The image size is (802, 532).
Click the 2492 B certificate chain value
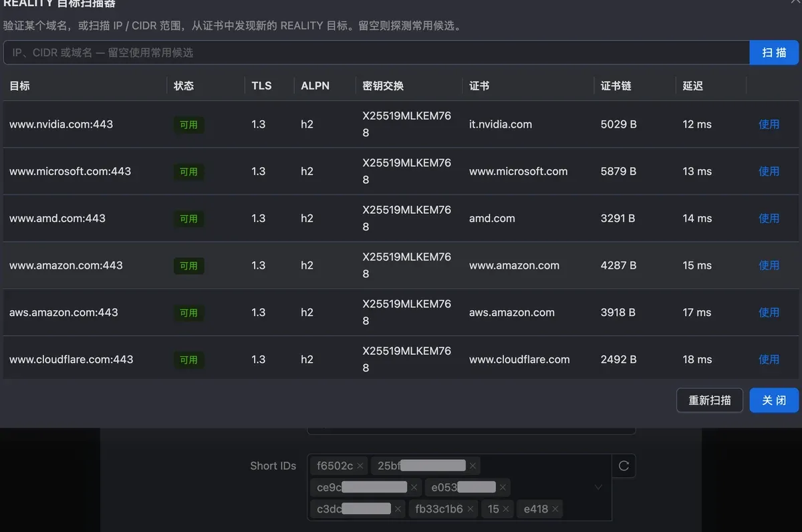click(618, 359)
